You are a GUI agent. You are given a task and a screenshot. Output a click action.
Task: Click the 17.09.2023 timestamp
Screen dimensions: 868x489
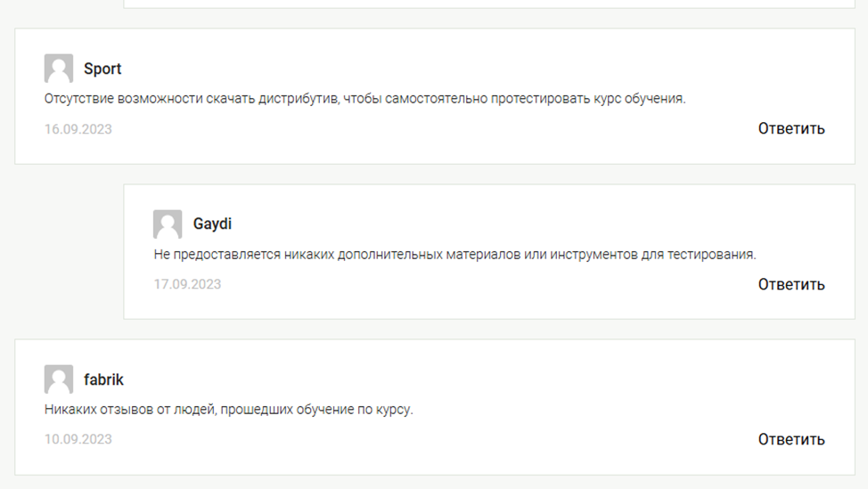point(187,284)
